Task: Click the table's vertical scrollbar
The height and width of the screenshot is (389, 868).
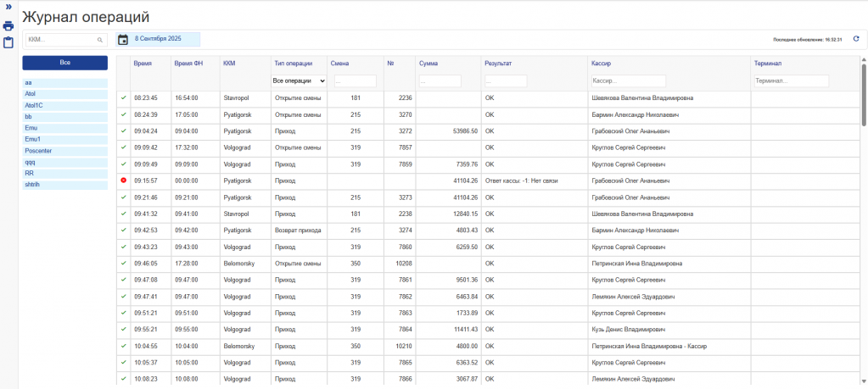Action: click(864, 95)
